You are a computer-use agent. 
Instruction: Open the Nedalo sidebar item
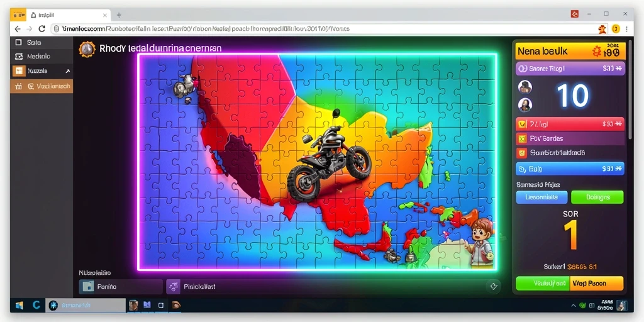[42, 57]
